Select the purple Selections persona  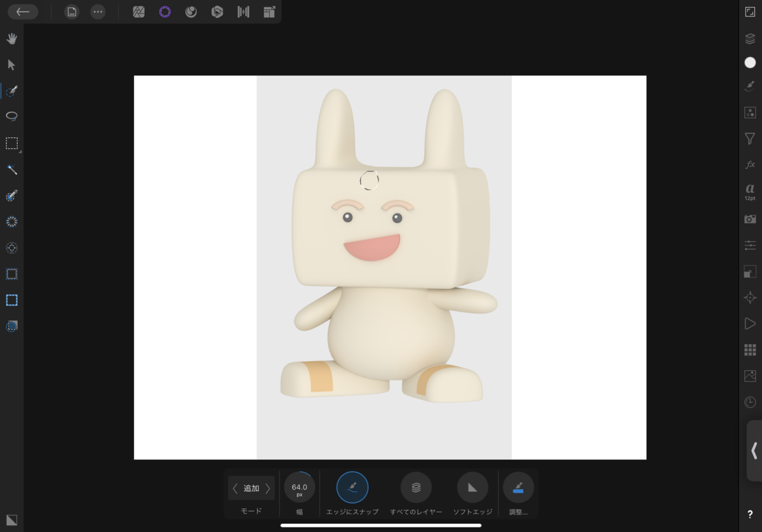tap(165, 11)
